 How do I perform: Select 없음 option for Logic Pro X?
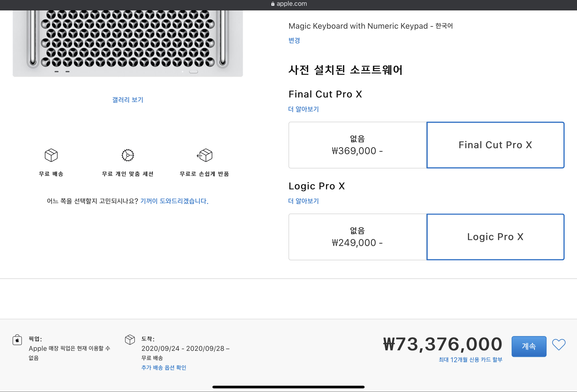click(x=357, y=237)
